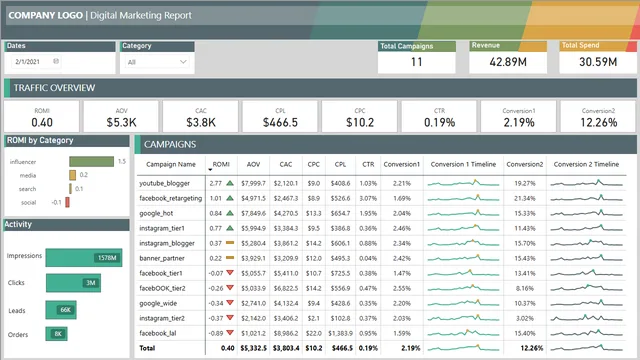The width and height of the screenshot is (640, 360).
Task: Click the Leads 66K bar
Action: [x=61, y=310]
